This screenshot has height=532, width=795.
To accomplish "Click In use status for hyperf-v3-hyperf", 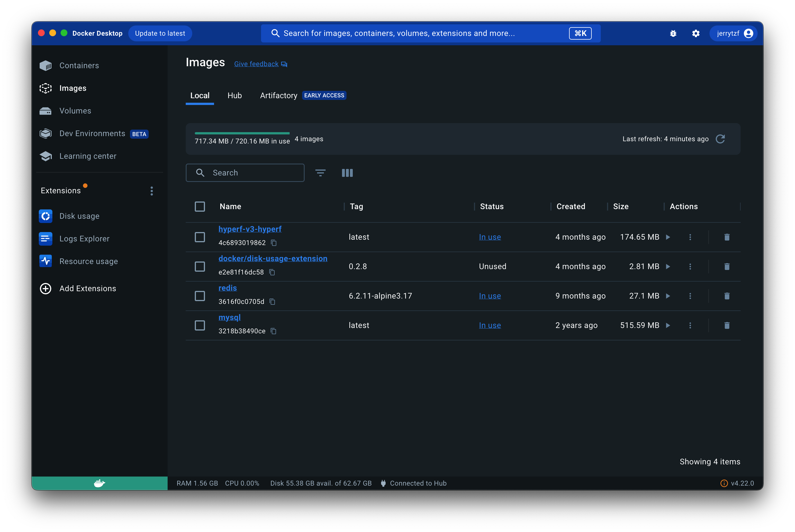I will (x=490, y=237).
